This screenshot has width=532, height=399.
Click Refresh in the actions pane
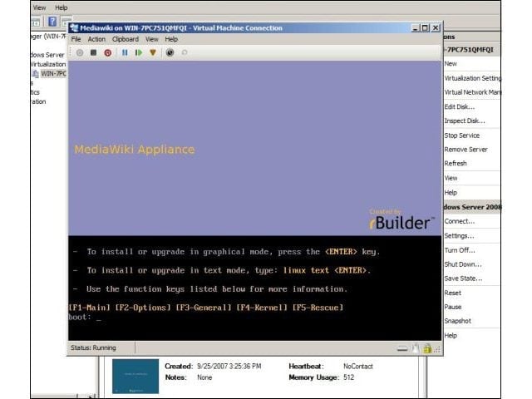point(456,164)
